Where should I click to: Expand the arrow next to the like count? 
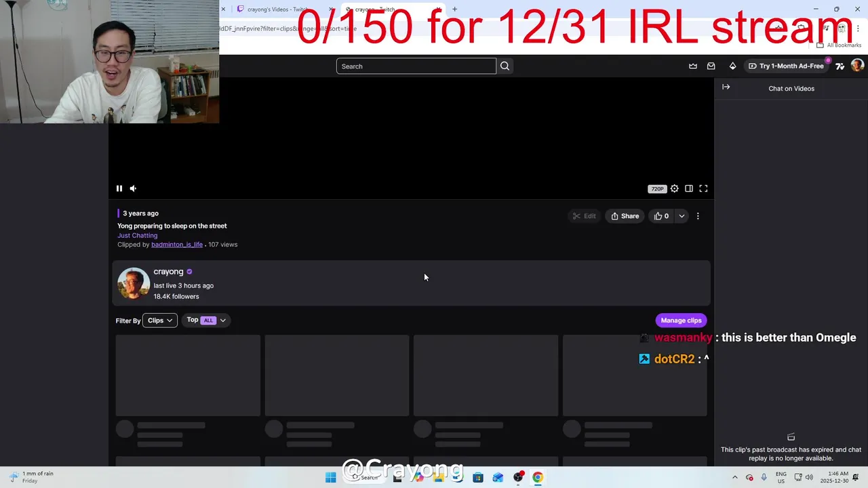pyautogui.click(x=682, y=216)
